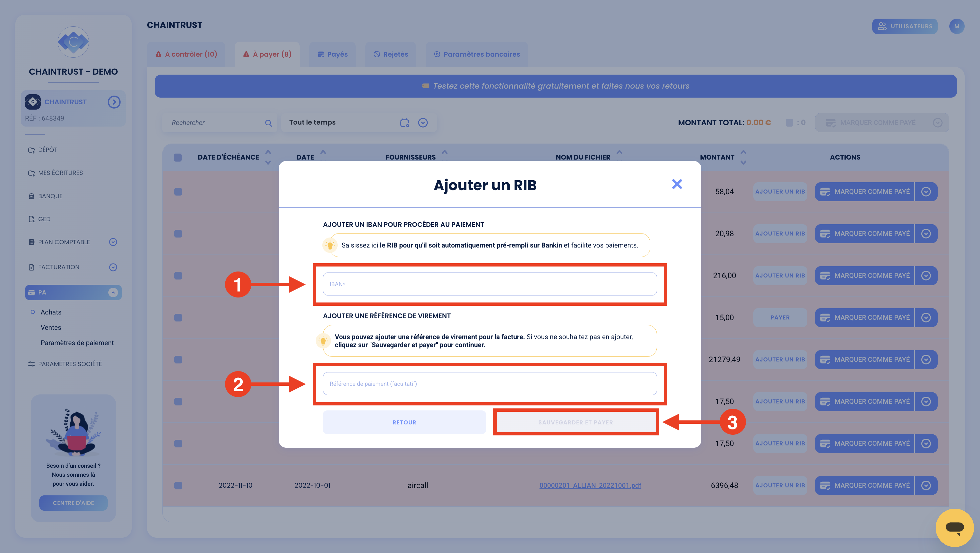Sort by MONTANT arrows
The height and width of the screenshot is (553, 980).
click(743, 157)
